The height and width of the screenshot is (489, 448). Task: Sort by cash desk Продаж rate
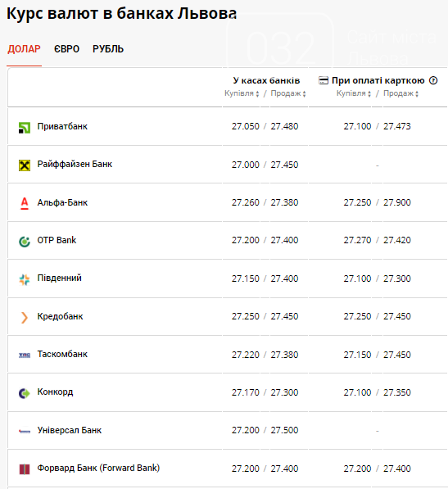[288, 93]
